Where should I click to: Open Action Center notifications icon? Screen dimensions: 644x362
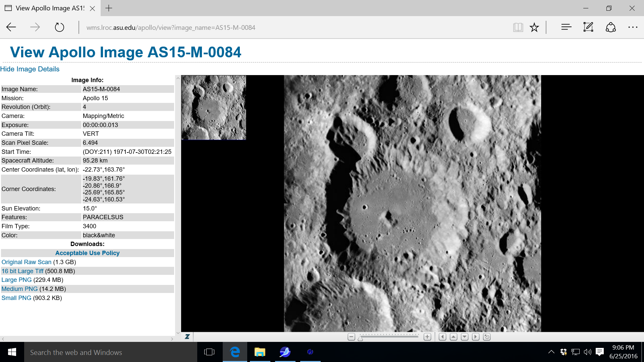coord(600,352)
